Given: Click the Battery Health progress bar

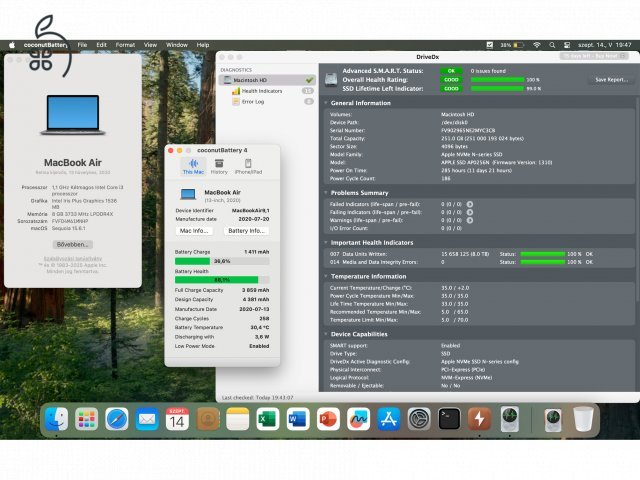Looking at the screenshot, I should [x=222, y=280].
